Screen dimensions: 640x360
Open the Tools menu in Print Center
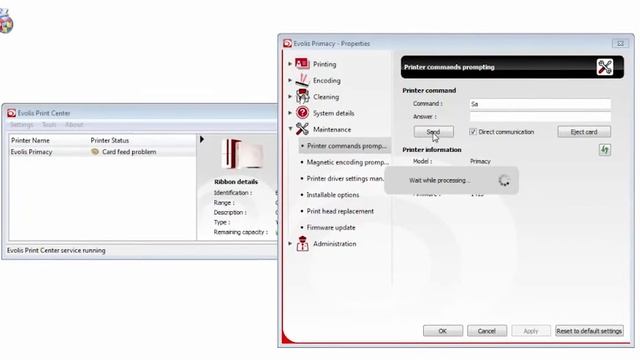point(49,125)
